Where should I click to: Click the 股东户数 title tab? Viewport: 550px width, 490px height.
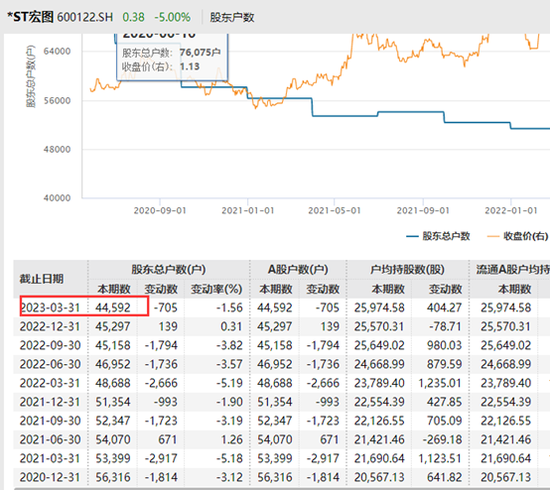click(x=232, y=17)
